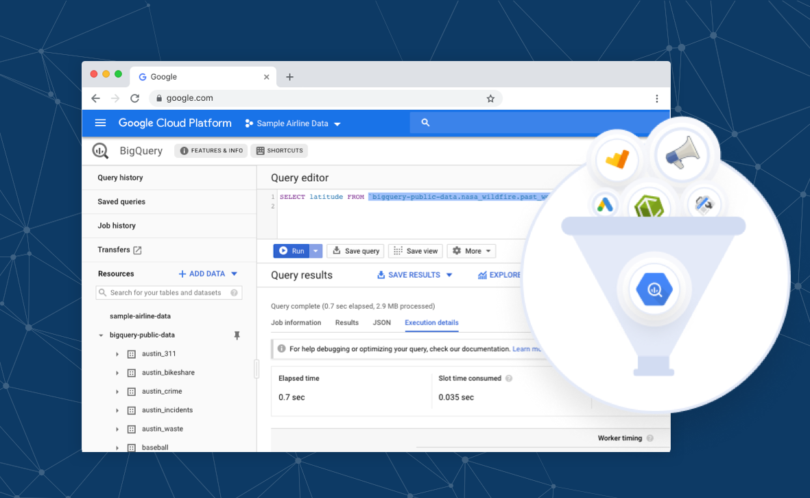The height and width of the screenshot is (498, 810).
Task: Click the google.com address bar
Action: click(325, 98)
